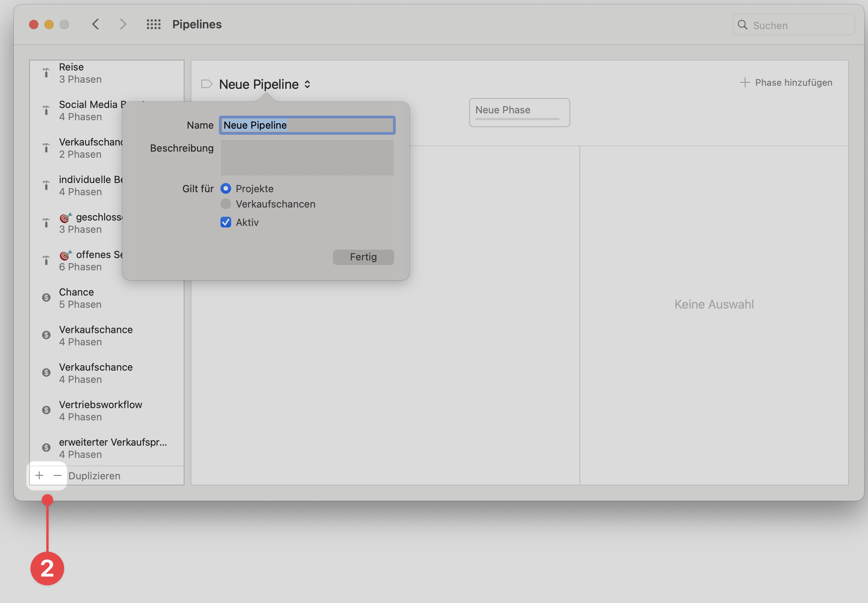Go back with the left chevron
The height and width of the screenshot is (603, 868).
pos(96,25)
